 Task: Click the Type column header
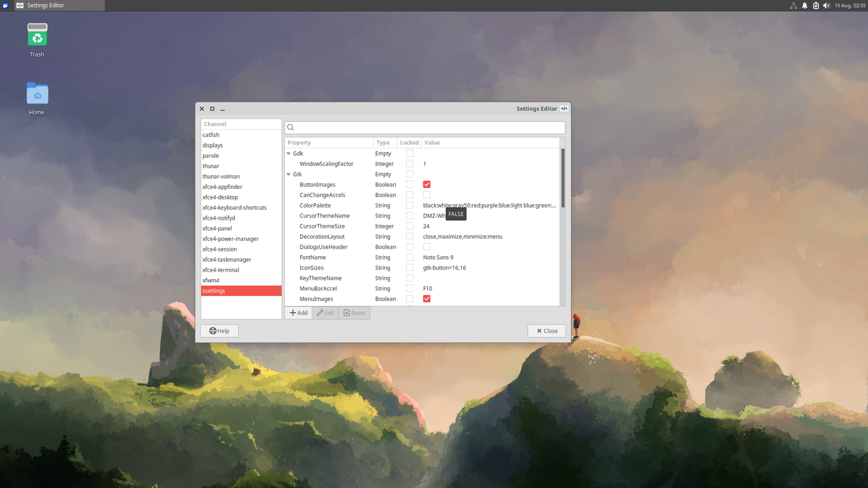click(x=385, y=143)
